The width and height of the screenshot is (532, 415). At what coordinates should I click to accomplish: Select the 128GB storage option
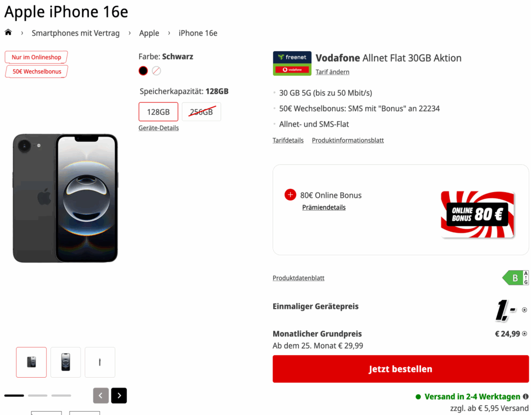click(x=158, y=111)
